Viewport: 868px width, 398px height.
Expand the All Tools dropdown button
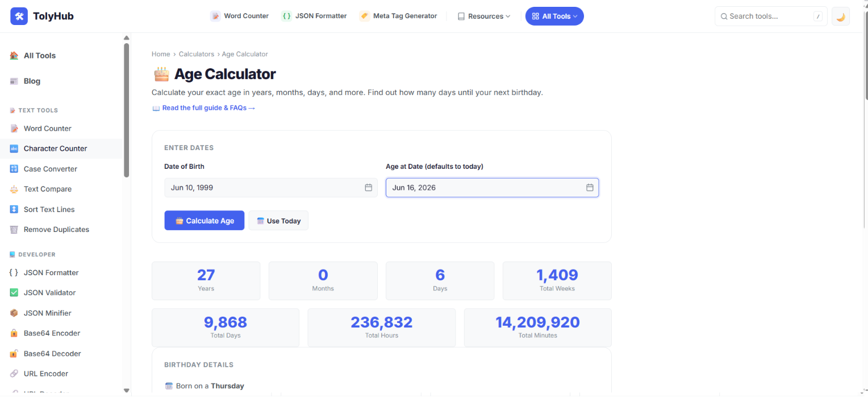554,16
